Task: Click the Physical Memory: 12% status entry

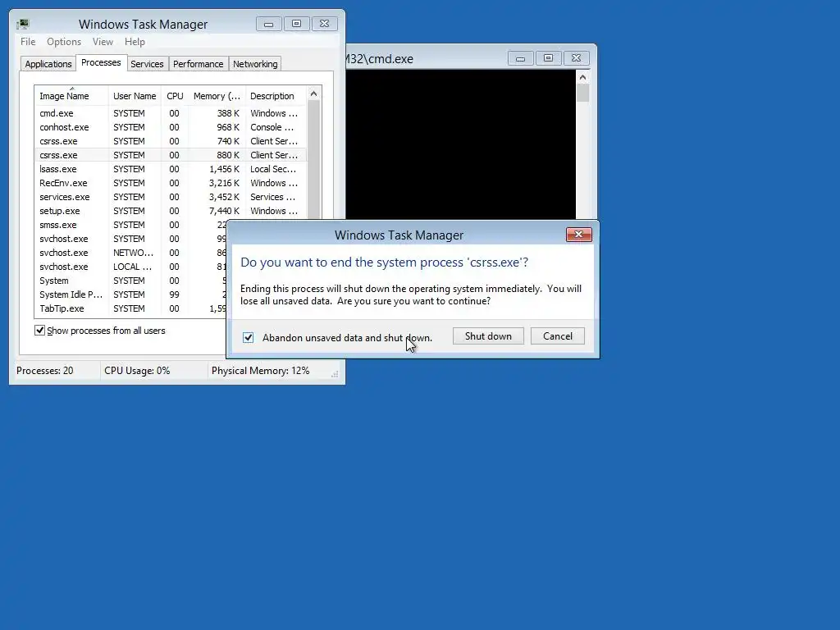Action: (x=260, y=371)
